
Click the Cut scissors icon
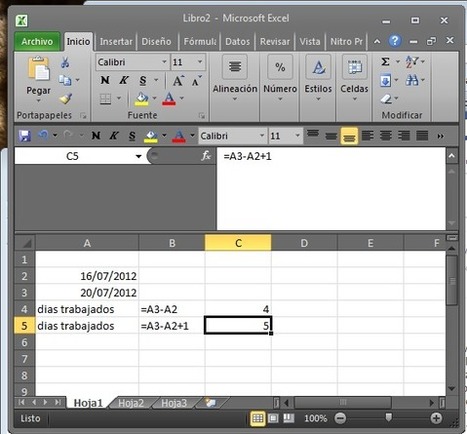tap(65, 62)
